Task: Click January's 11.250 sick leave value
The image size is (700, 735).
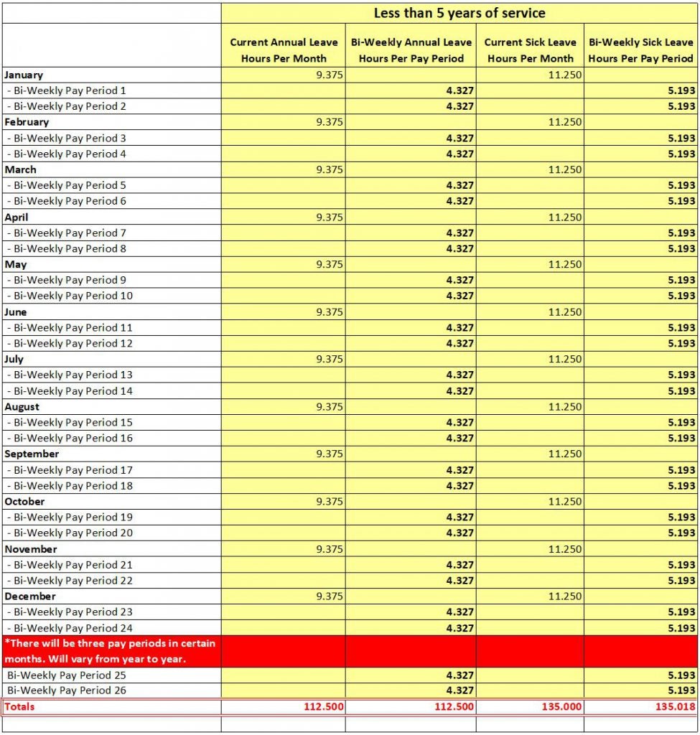Action: coord(565,75)
